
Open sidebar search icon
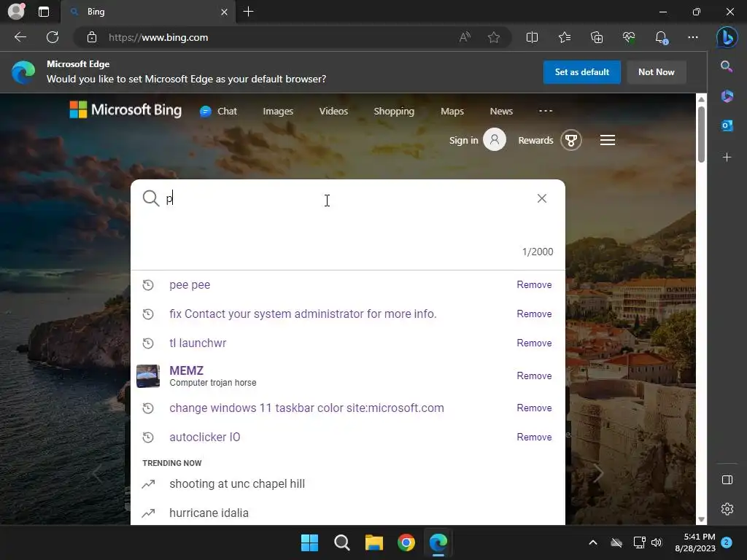(727, 66)
